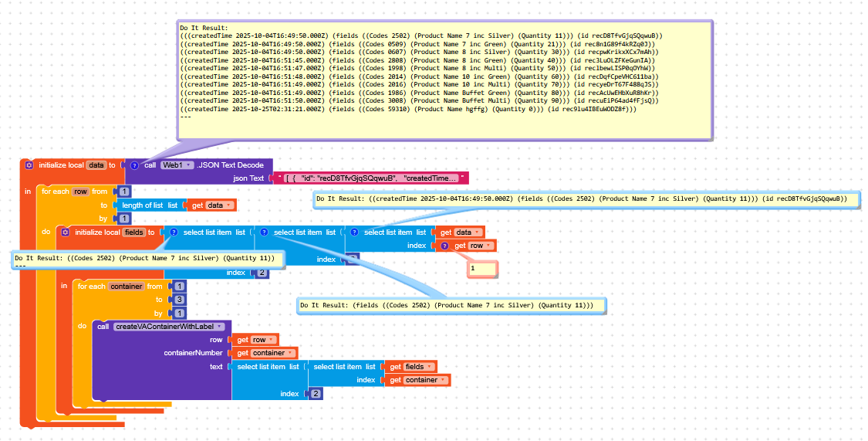Click question mark icon on call Web1 block

pos(134,165)
